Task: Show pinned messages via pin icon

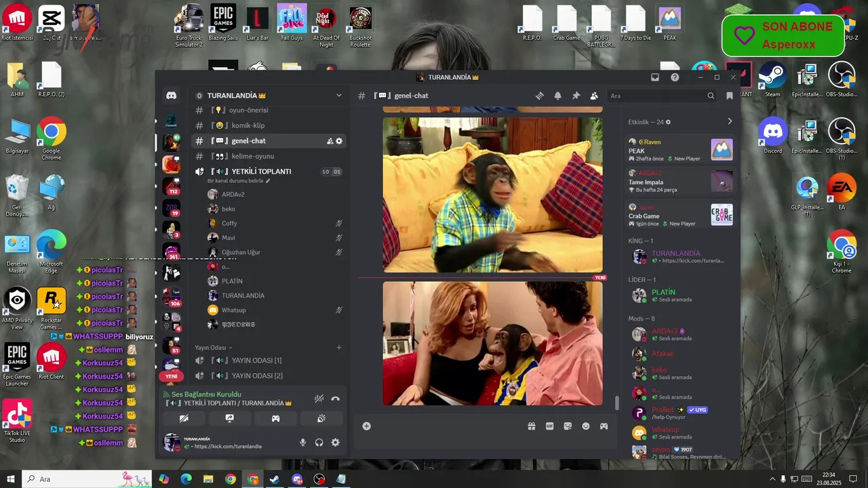Action: coord(576,96)
